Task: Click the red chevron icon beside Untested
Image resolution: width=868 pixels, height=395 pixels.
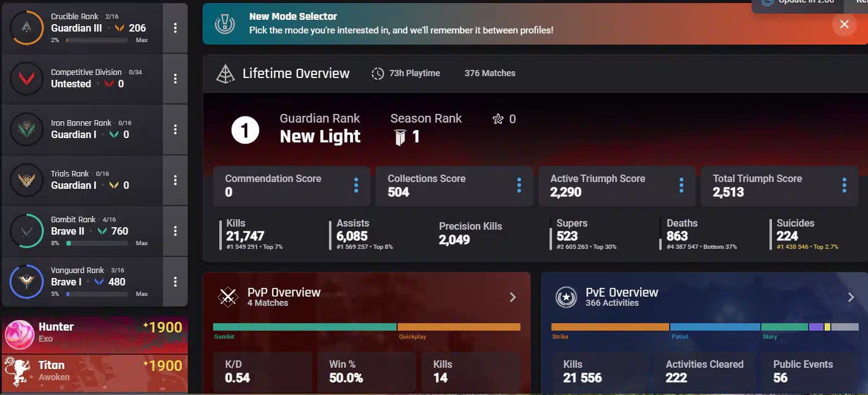Action: (108, 84)
